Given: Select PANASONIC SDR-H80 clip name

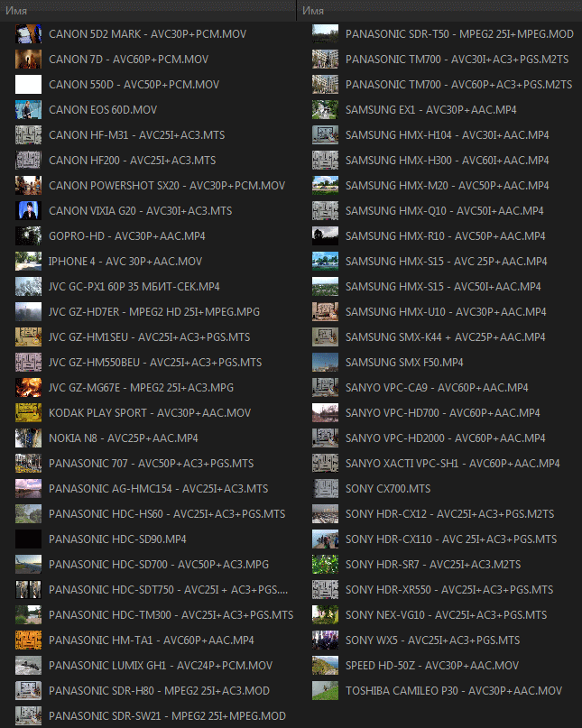Looking at the screenshot, I should click(x=160, y=691).
